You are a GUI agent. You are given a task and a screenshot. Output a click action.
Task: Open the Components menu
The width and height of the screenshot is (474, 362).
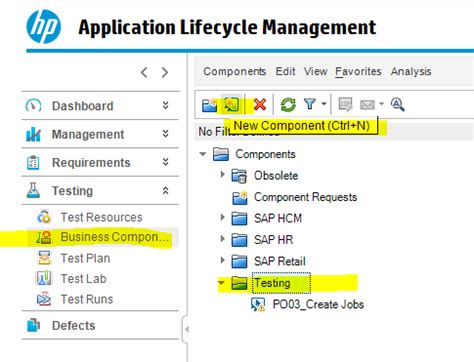click(235, 71)
